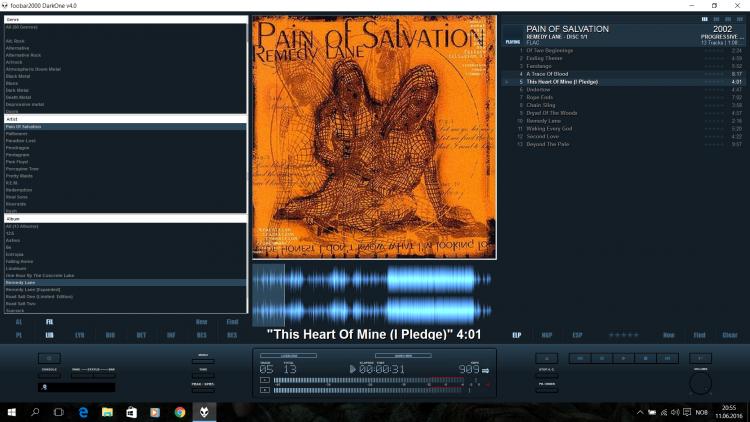Open Edge from the Windows taskbar

pyautogui.click(x=83, y=412)
